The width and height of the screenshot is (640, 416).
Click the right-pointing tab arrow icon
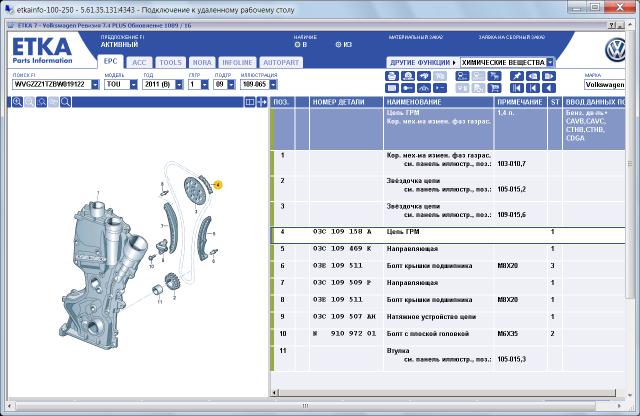click(x=549, y=76)
